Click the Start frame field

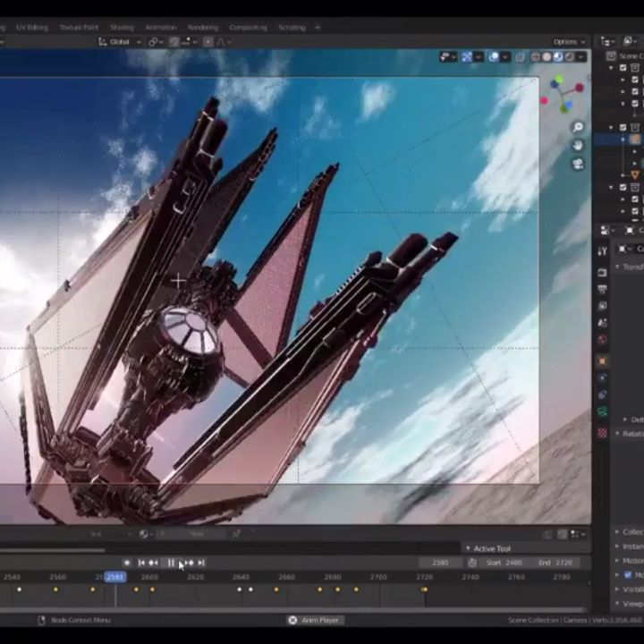point(504,563)
